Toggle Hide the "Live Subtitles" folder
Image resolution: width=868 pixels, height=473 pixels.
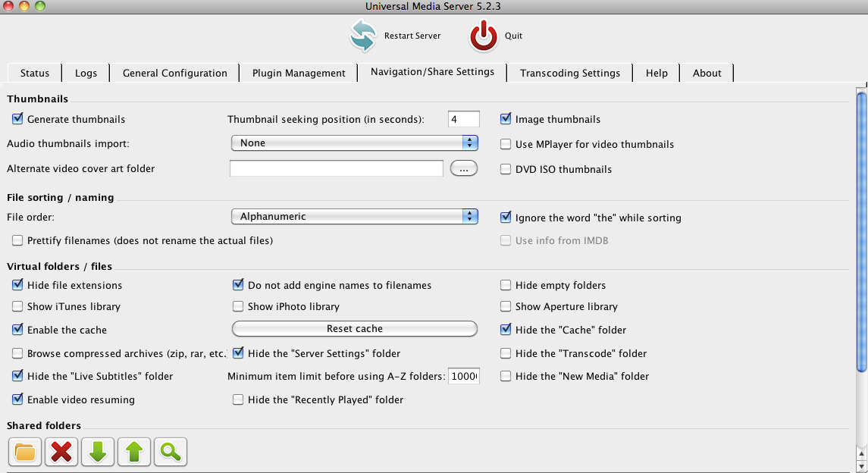pyautogui.click(x=17, y=376)
